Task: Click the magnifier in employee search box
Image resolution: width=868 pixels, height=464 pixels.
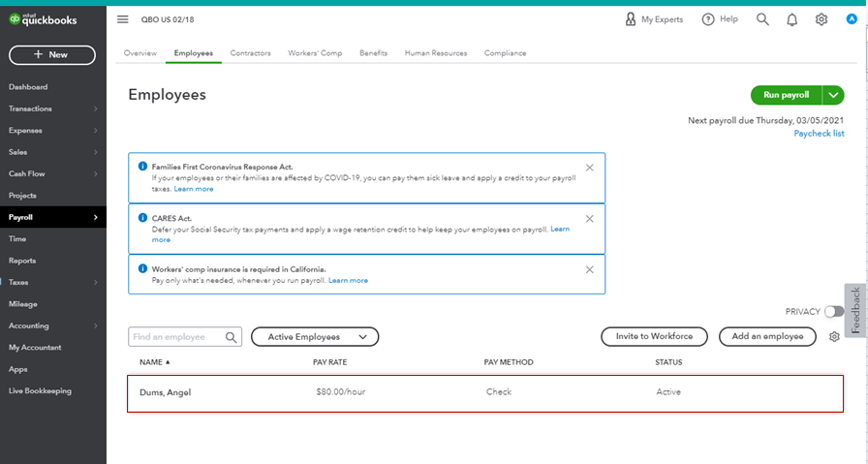Action: point(231,337)
